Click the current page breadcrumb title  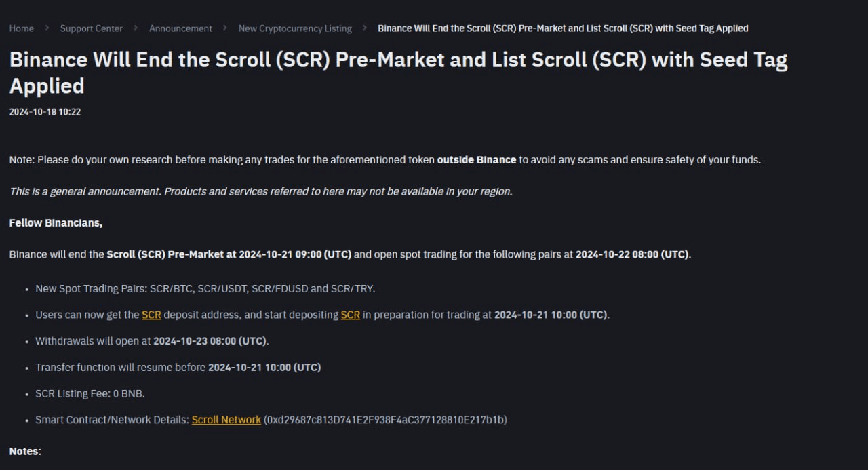(x=563, y=28)
